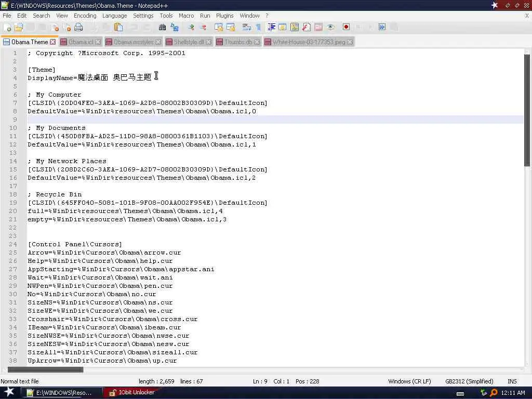Open the Run menu
The image size is (532, 399).
click(x=205, y=16)
